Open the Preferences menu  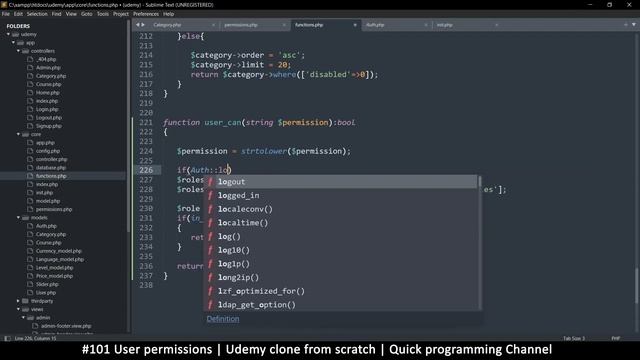coord(146,14)
